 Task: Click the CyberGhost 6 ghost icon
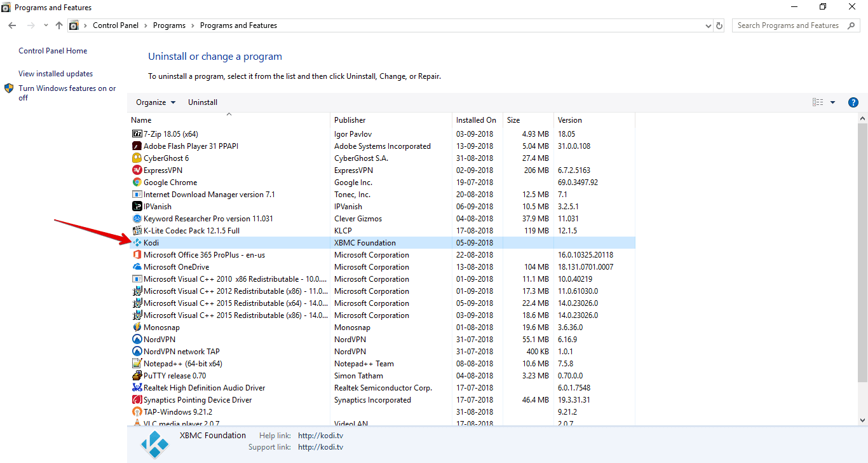(137, 158)
